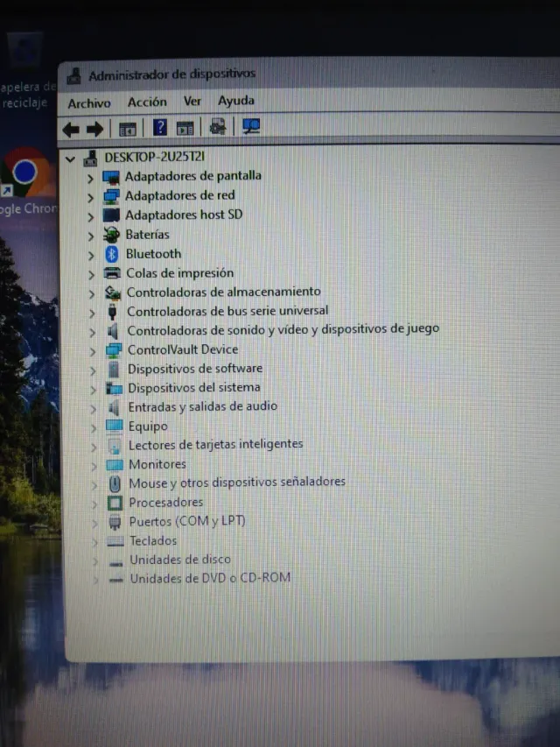Select Entradas y salidas de audio row

coord(203,407)
